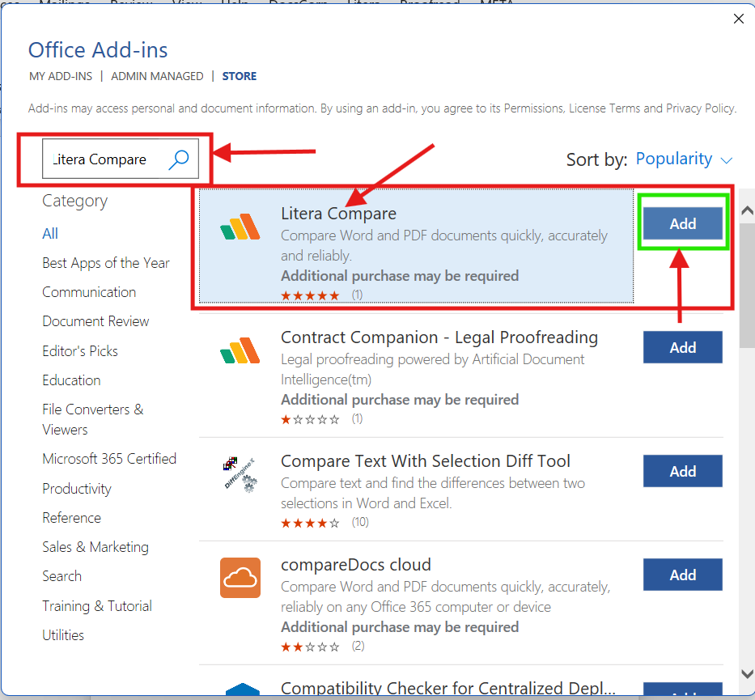Open the ADMIN MANAGED tab
Viewport: 755px width, 700px height.
pos(157,75)
